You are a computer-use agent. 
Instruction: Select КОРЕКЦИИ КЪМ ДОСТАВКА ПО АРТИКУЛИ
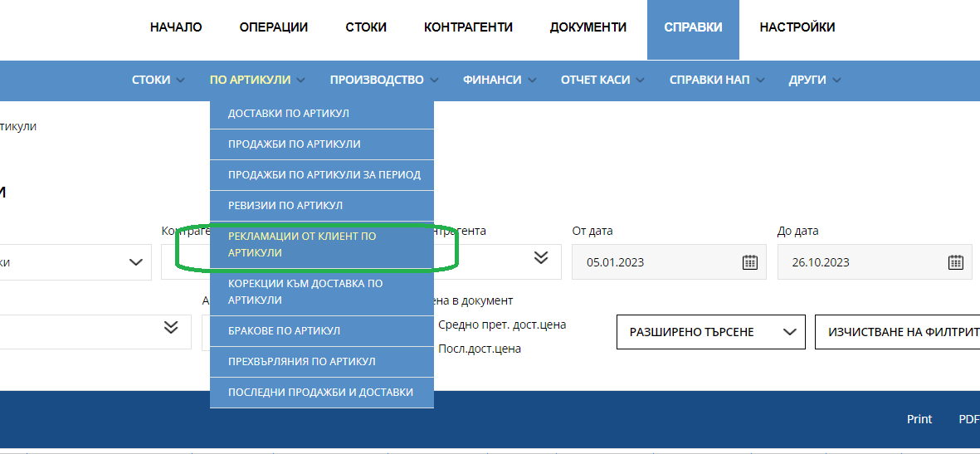click(322, 292)
